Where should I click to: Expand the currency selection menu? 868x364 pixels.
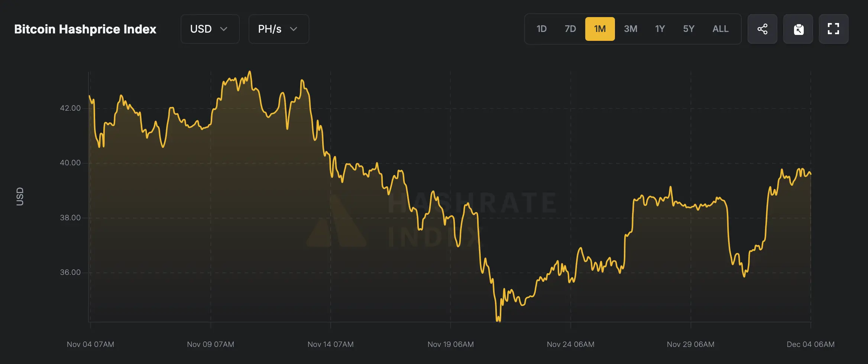tap(210, 29)
